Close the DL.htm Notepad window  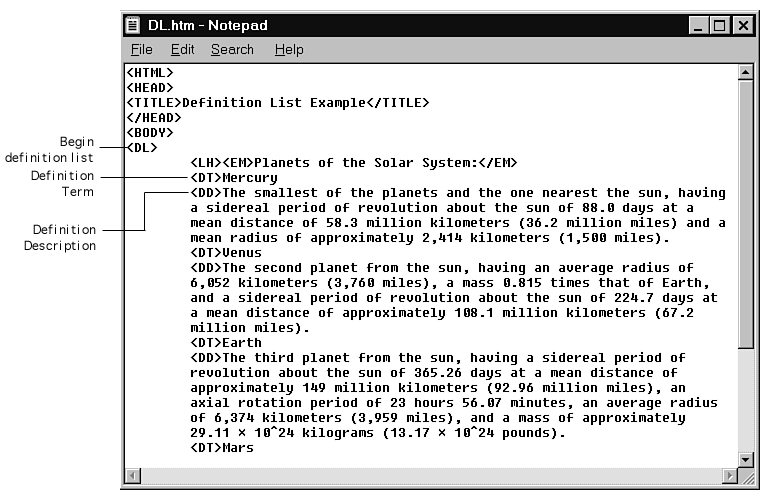click(x=741, y=25)
